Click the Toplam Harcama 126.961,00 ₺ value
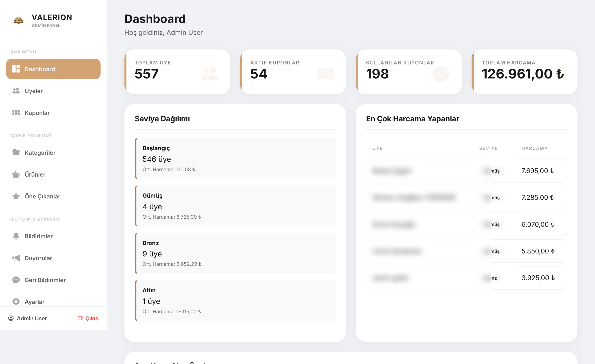This screenshot has height=364, width=595. tap(523, 74)
